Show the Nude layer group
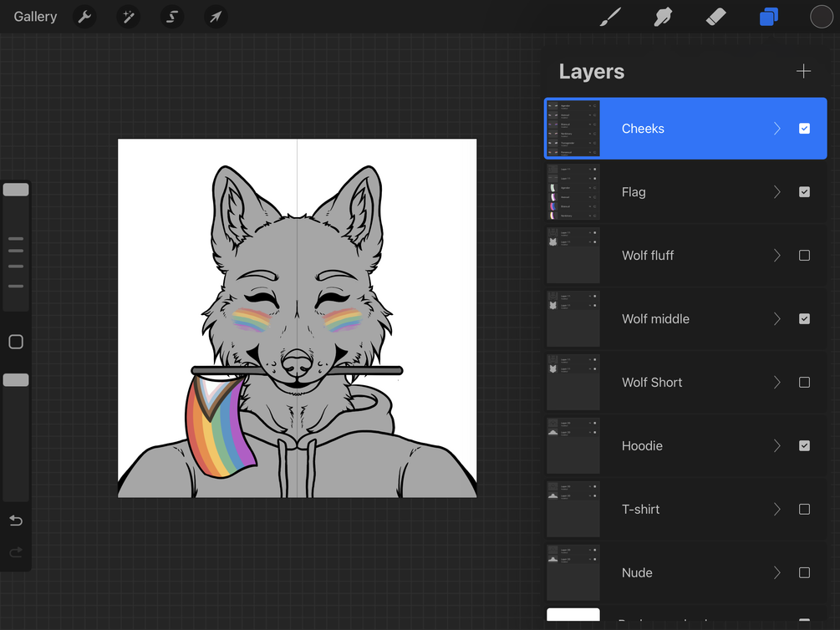The width and height of the screenshot is (840, 630). [804, 572]
